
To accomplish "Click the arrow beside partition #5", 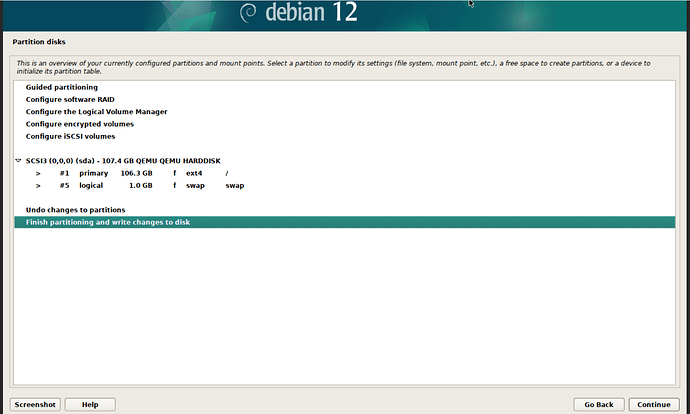I will click(x=38, y=186).
